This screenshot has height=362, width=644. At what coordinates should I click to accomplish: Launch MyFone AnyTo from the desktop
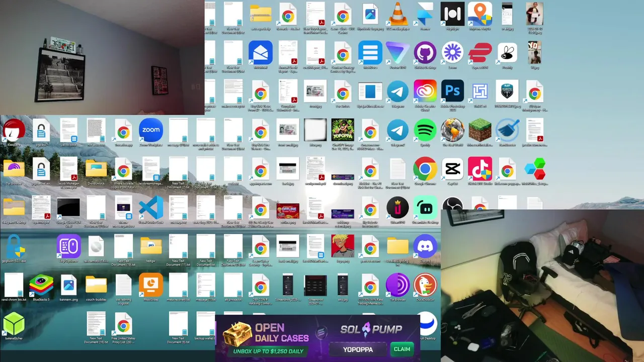click(x=480, y=14)
